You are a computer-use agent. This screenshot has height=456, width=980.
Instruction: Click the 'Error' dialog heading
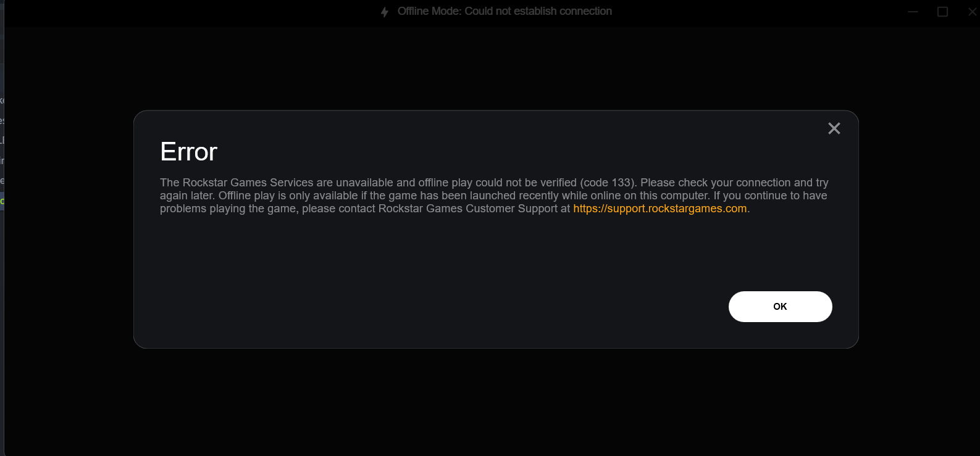(x=188, y=152)
